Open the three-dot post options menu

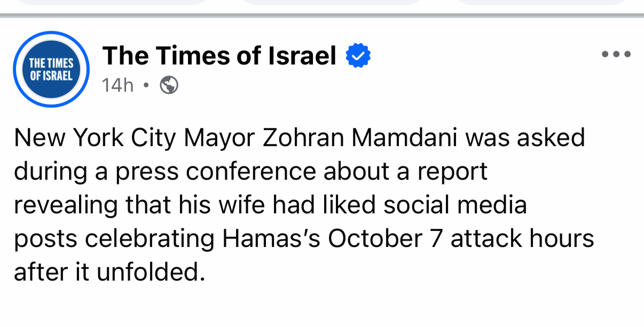pyautogui.click(x=616, y=54)
